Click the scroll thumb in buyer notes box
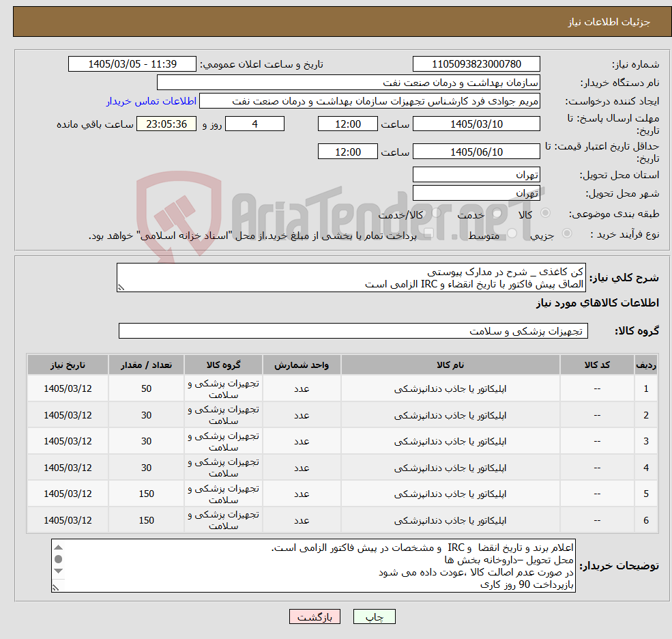 (58, 559)
